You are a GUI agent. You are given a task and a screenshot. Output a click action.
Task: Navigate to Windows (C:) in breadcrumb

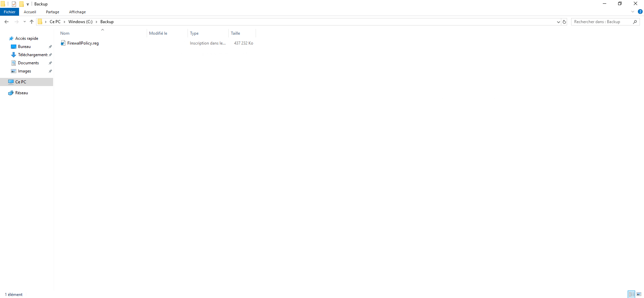80,22
